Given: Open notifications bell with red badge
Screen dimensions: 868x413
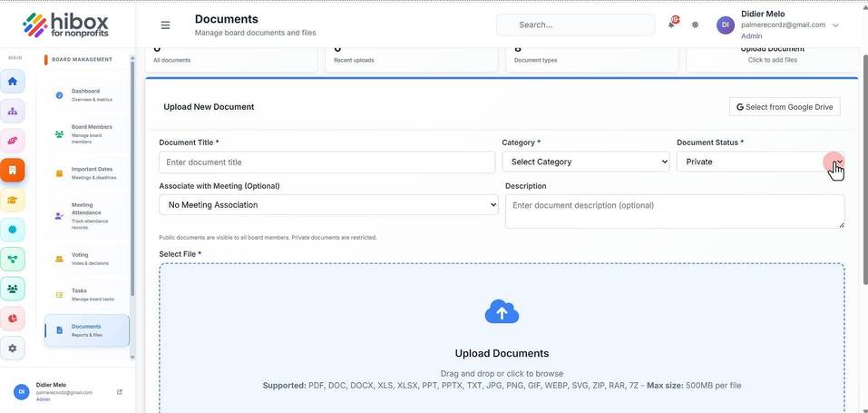Looking at the screenshot, I should pyautogui.click(x=673, y=24).
